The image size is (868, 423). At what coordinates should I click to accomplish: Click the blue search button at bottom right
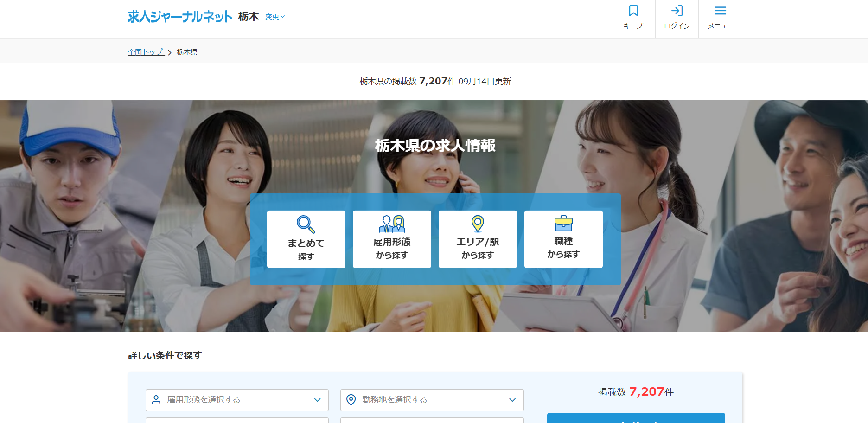coord(636,418)
